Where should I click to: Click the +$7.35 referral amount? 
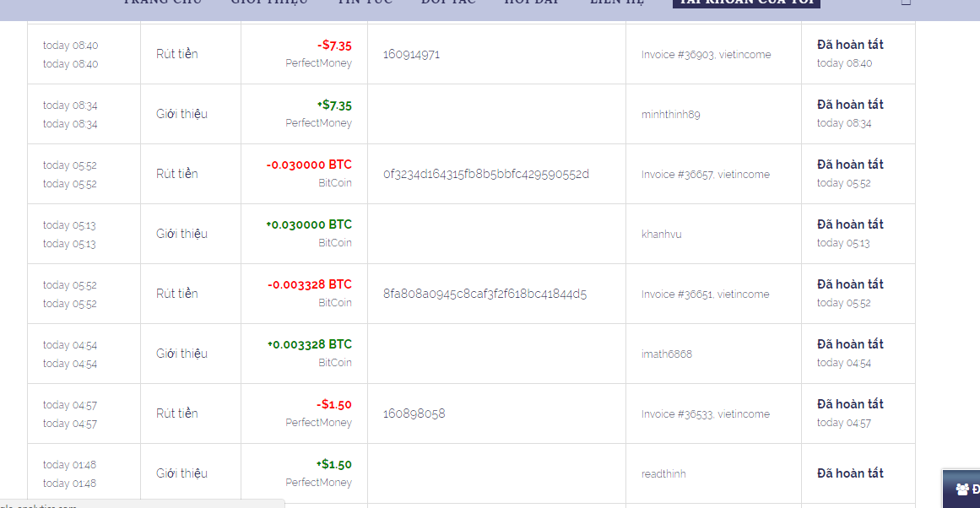[334, 105]
